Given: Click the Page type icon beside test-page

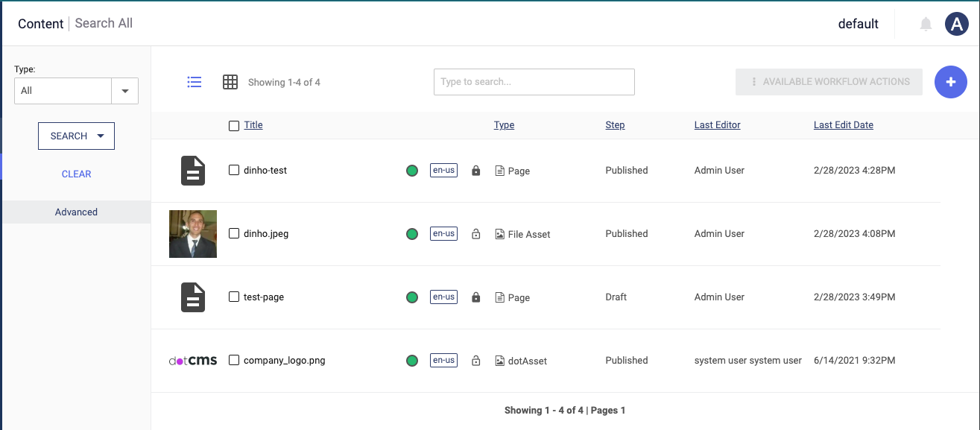Looking at the screenshot, I should click(x=498, y=297).
